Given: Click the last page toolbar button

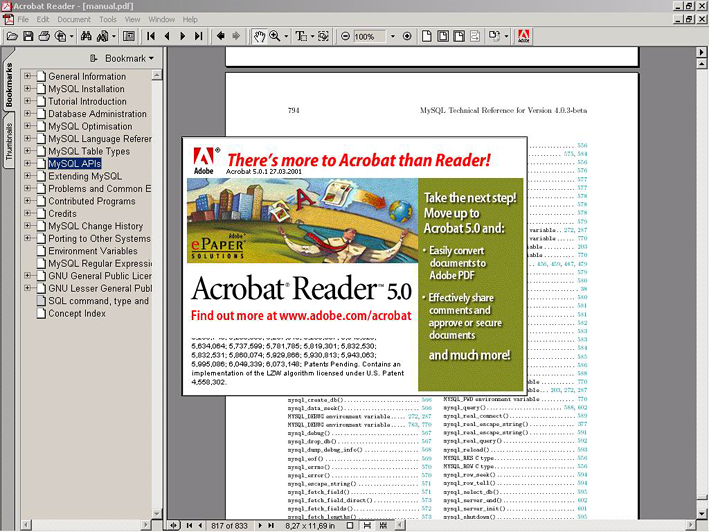Looking at the screenshot, I should coord(198,36).
